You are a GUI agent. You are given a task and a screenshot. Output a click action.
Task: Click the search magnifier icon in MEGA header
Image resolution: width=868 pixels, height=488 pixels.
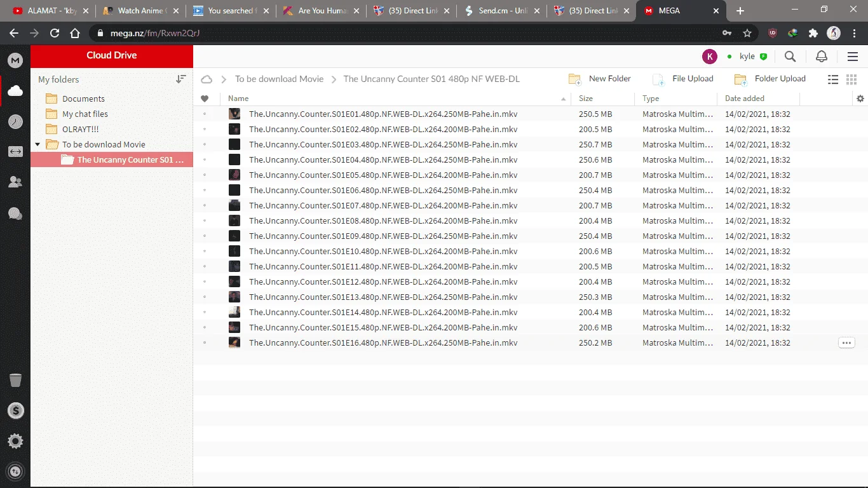pos(790,57)
